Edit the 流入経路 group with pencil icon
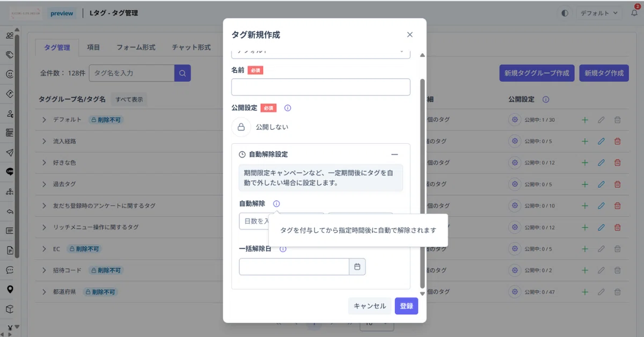The image size is (644, 337). click(601, 141)
